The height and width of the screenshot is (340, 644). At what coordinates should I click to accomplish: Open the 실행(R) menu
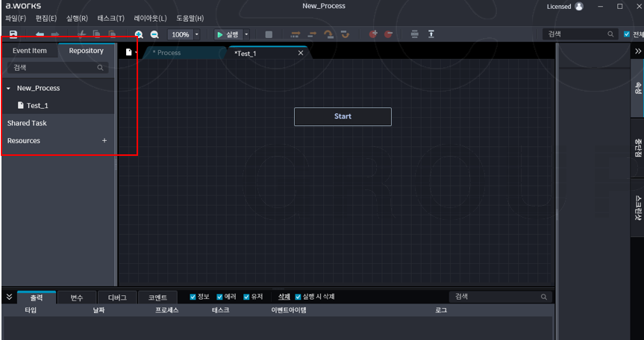coord(77,19)
